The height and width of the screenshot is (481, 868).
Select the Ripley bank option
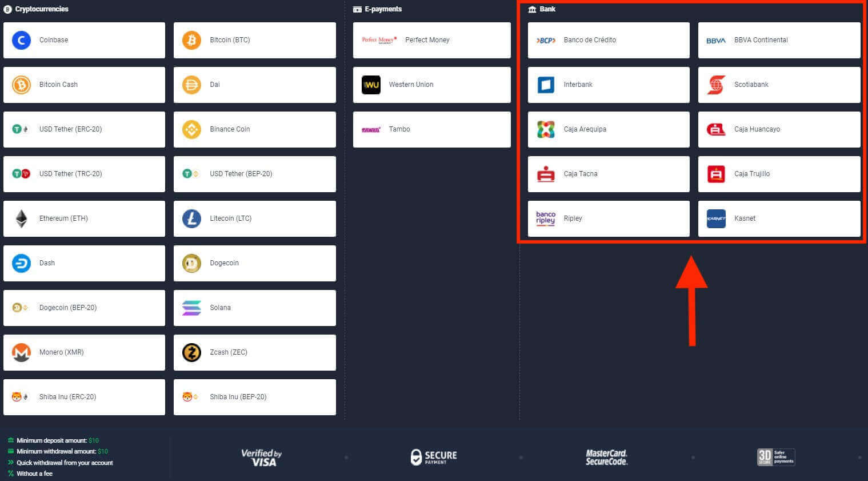[x=609, y=218]
